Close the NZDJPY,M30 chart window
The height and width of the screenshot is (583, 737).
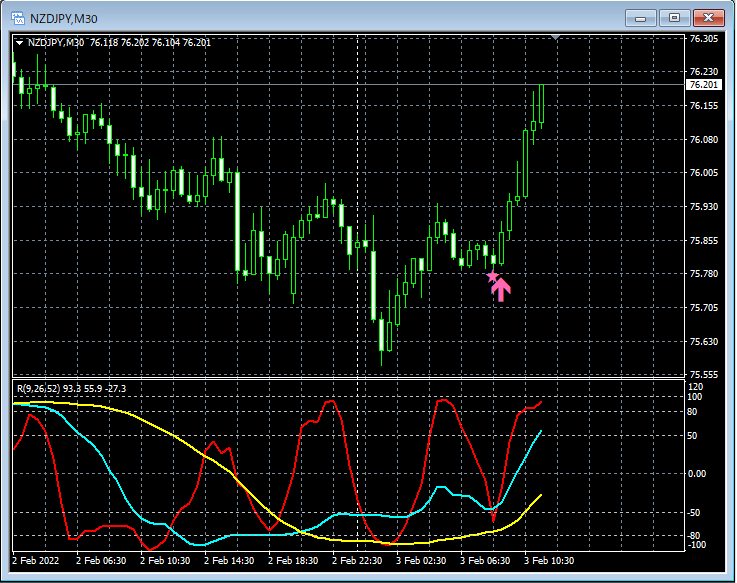click(708, 18)
